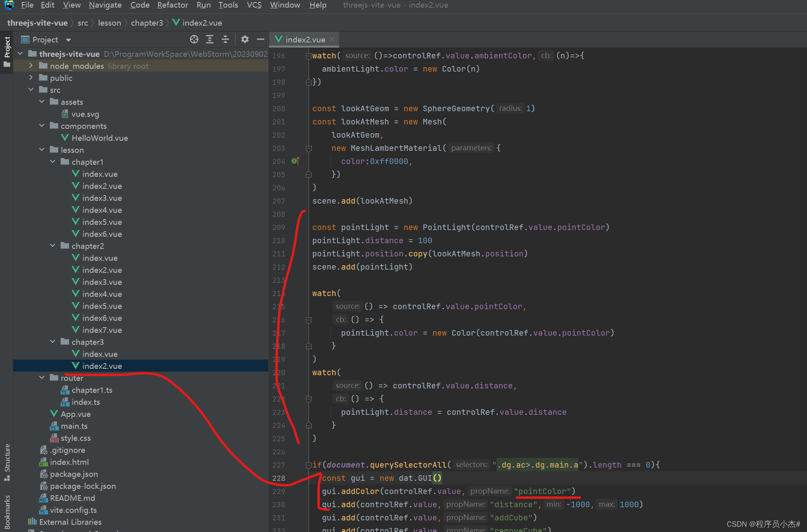Toggle code fold marker at line 196
The image size is (807, 532).
309,56
